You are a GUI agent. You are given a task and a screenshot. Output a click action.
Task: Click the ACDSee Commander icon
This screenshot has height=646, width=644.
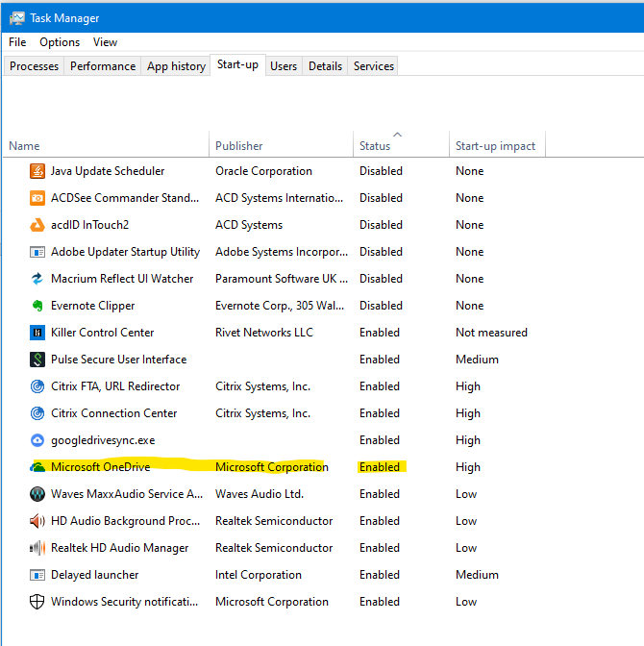tap(37, 198)
